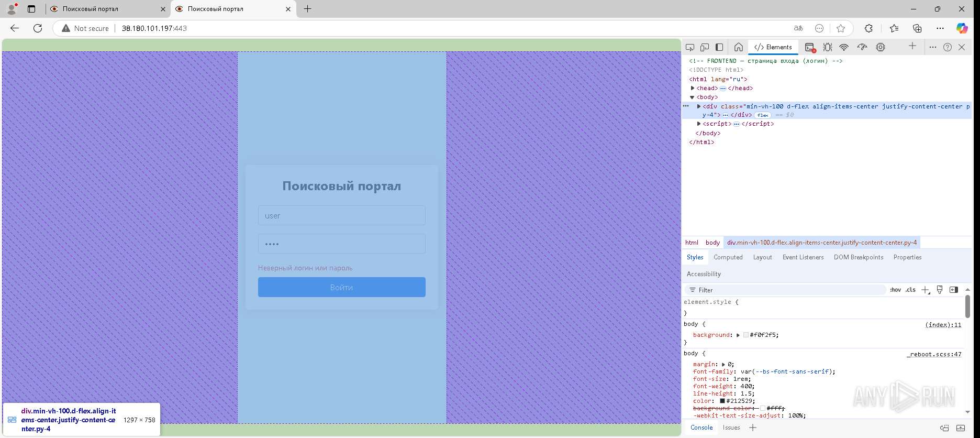
Task: Open DevTools help question mark
Action: [x=948, y=47]
